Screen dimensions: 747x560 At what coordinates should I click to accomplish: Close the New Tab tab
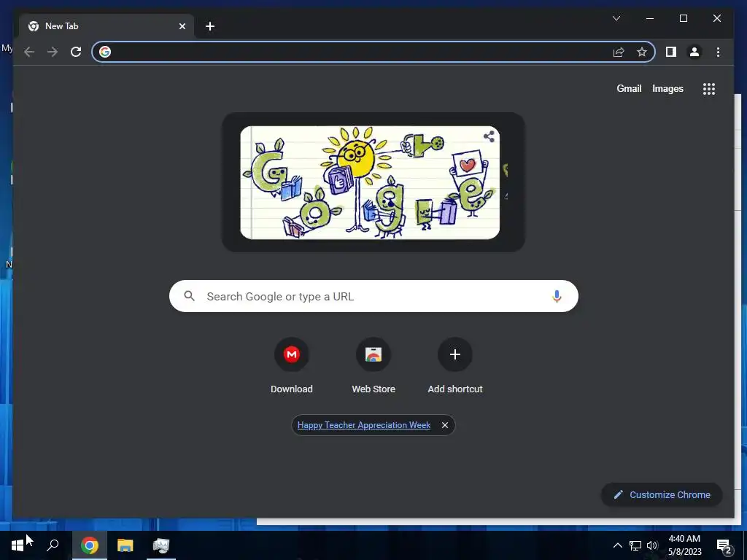(182, 26)
